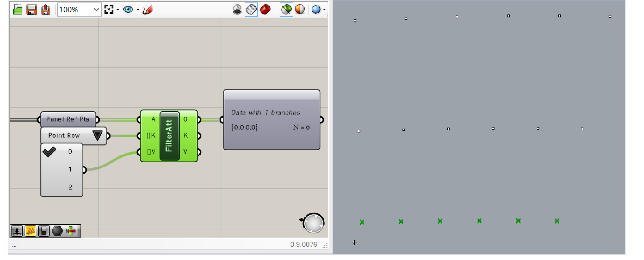The height and width of the screenshot is (260, 644).
Task: Click output 0 on FilterAtt
Action: click(x=186, y=119)
